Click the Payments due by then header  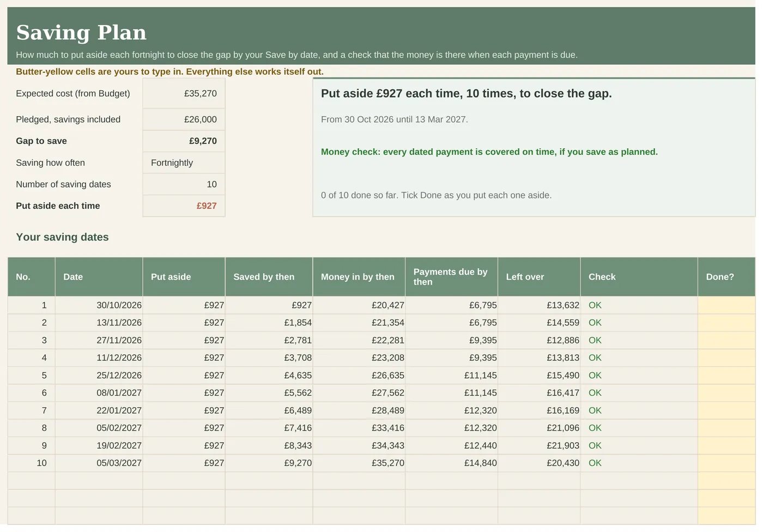pyautogui.click(x=451, y=277)
